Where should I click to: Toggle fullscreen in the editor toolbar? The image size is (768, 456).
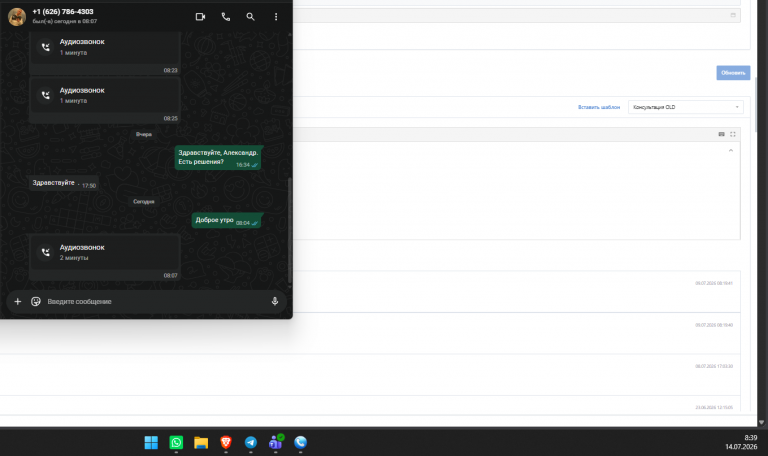[733, 134]
